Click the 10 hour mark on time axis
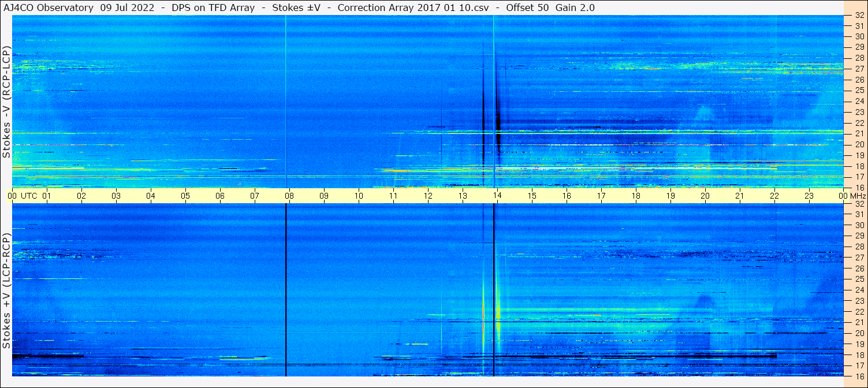868x388 pixels. click(359, 196)
